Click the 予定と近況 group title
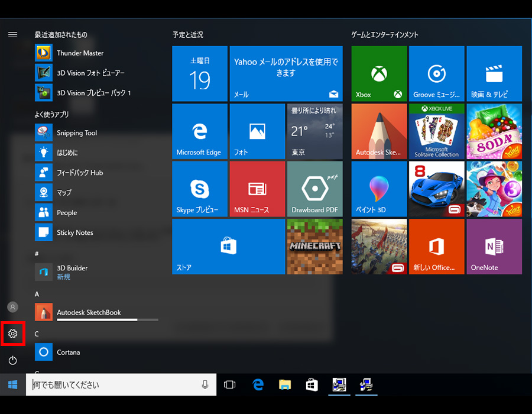This screenshot has width=532, height=414. [x=187, y=35]
